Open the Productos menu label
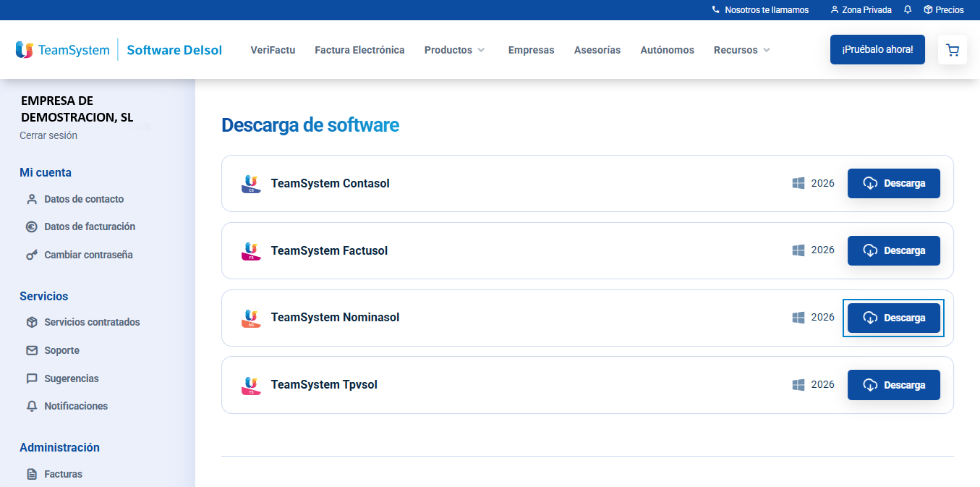Image resolution: width=980 pixels, height=487 pixels. pos(448,50)
